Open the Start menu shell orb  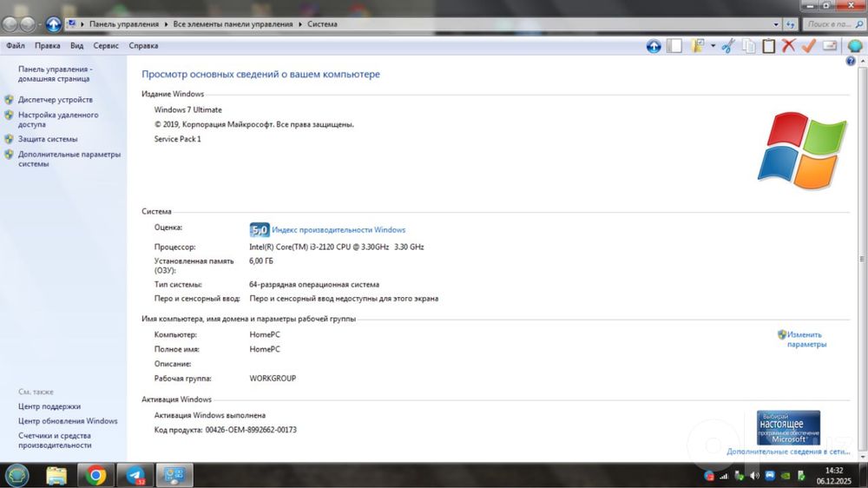pyautogui.click(x=16, y=475)
